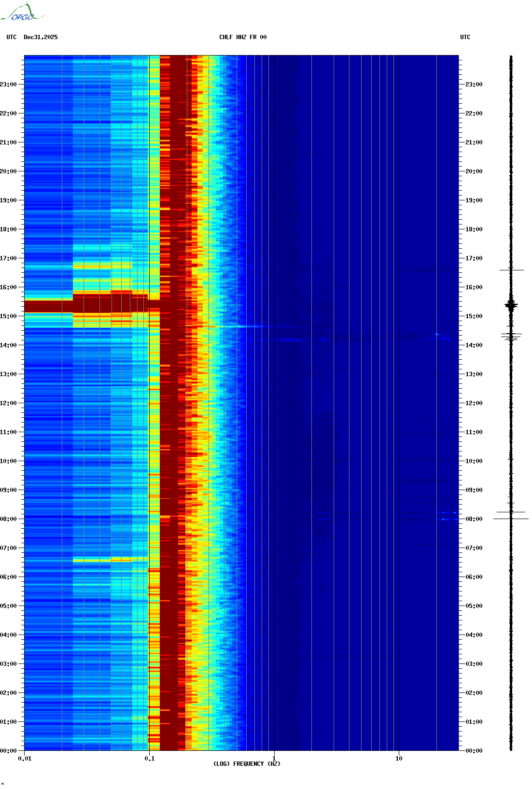Click the seismogram spike near 16:35
The height and width of the screenshot is (789, 532).
tap(511, 270)
